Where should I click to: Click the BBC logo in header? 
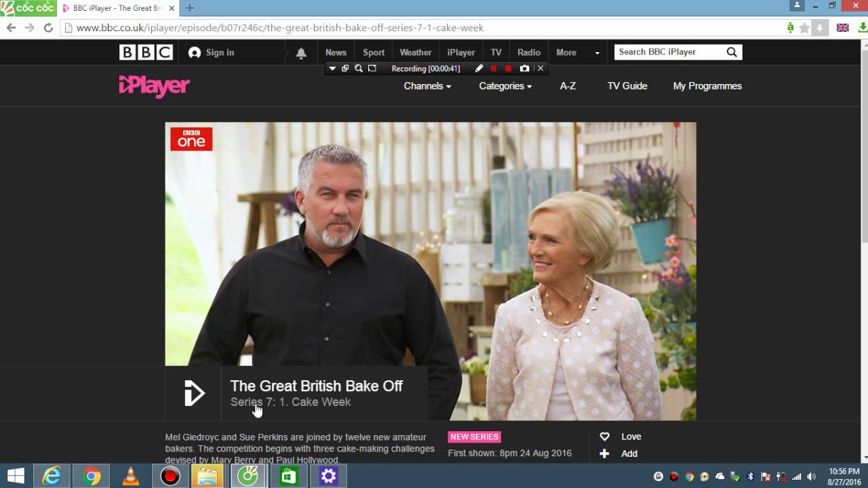click(x=146, y=52)
